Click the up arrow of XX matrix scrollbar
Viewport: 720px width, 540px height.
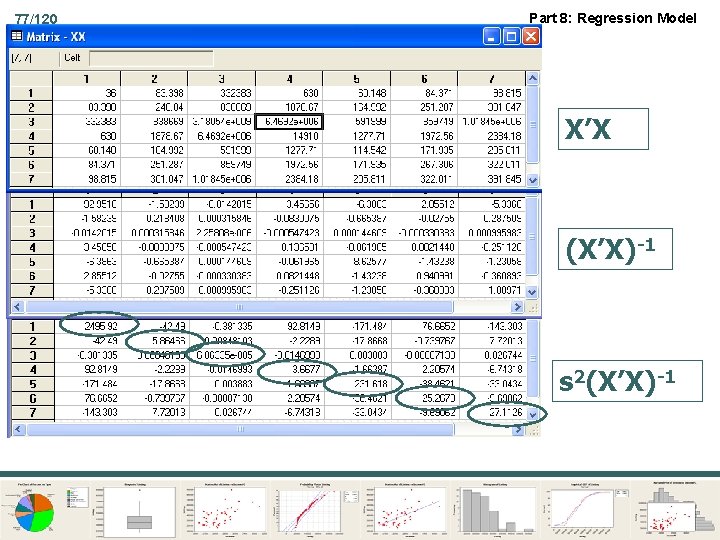click(532, 78)
